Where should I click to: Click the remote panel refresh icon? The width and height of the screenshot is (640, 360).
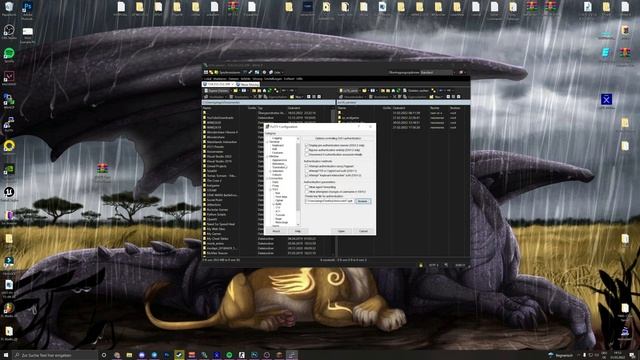tap(398, 91)
